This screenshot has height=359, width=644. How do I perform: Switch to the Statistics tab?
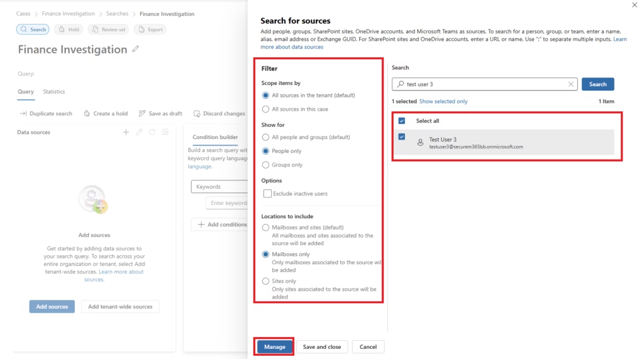point(54,92)
